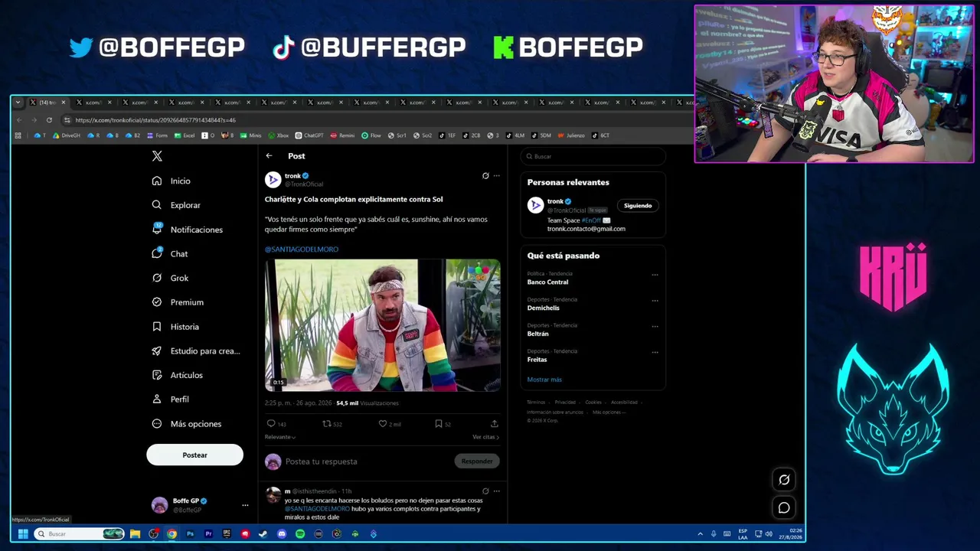Toggle the Siguiendo button for tronk

(638, 205)
